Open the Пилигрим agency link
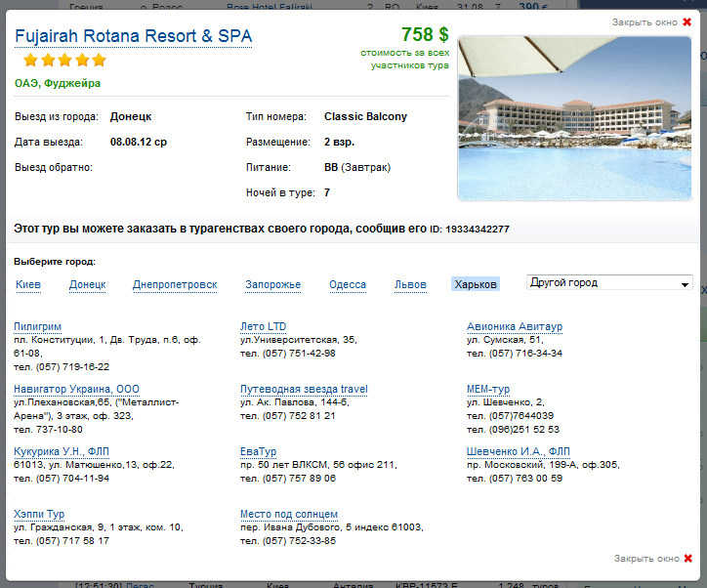Image resolution: width=707 pixels, height=588 pixels. 37,326
